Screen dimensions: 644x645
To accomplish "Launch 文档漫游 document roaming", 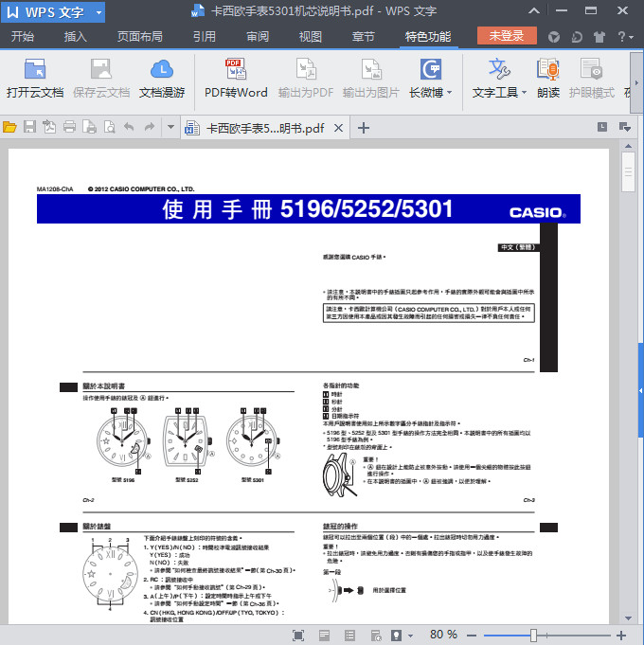I will pos(162,79).
